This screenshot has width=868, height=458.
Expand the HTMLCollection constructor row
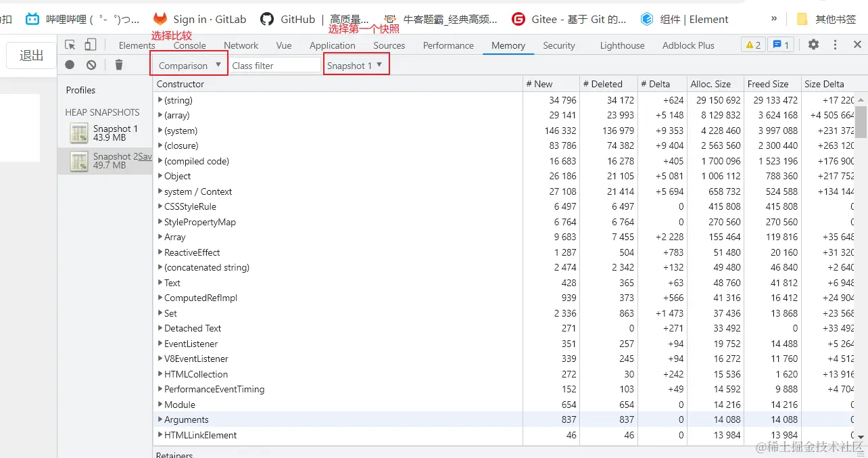pos(160,374)
